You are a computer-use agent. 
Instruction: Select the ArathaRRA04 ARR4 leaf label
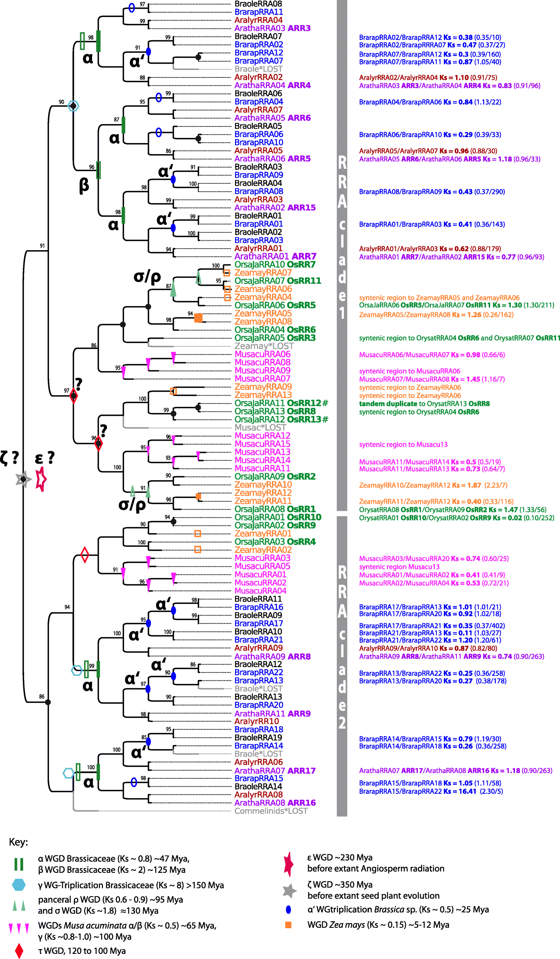point(272,85)
